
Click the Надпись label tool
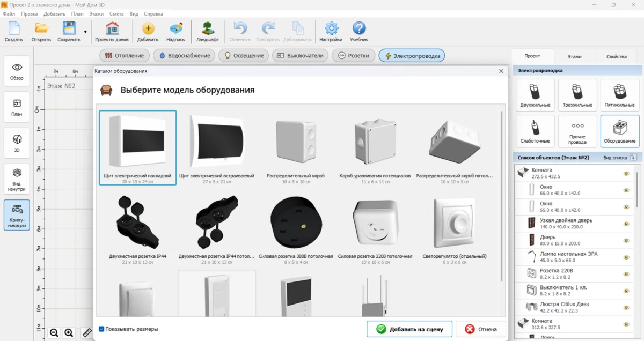[175, 32]
